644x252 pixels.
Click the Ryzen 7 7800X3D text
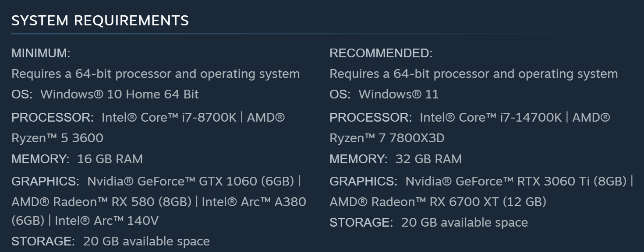coord(387,138)
